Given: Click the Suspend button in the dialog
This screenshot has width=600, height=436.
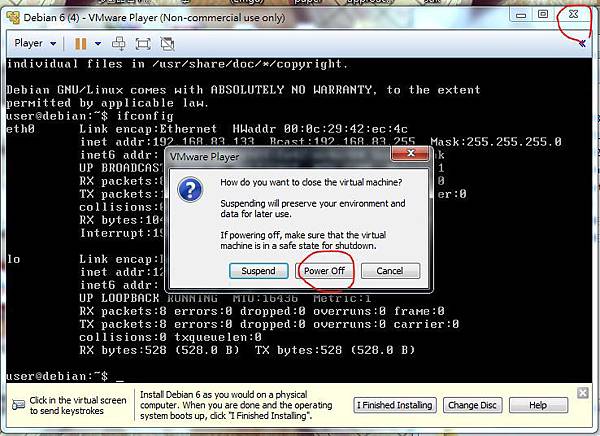Looking at the screenshot, I should [x=258, y=271].
